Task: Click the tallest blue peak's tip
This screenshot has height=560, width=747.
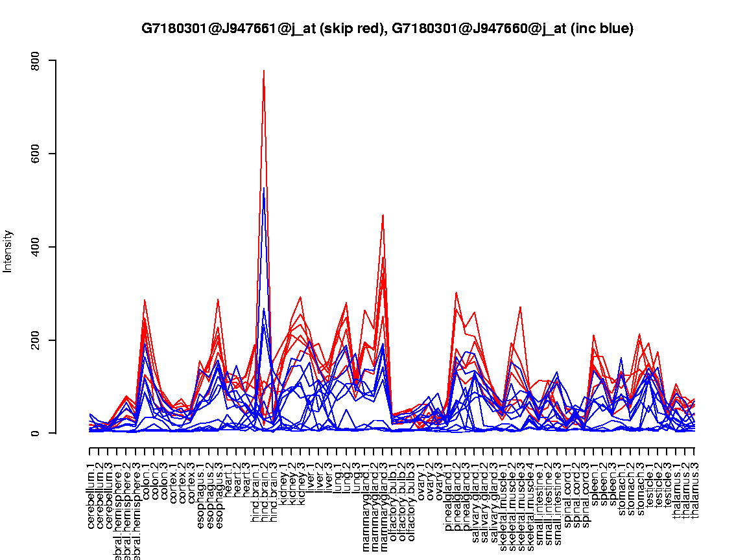Action: tap(264, 189)
